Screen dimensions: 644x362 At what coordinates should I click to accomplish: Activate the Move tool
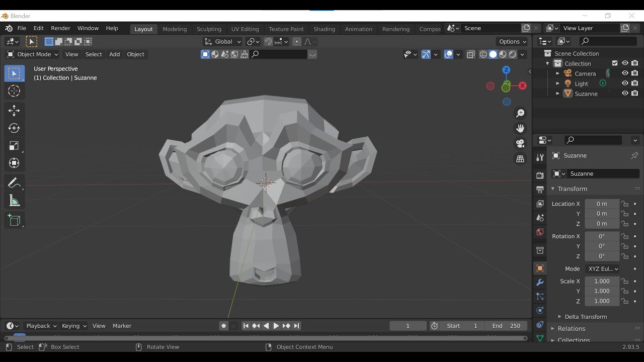coord(14,111)
